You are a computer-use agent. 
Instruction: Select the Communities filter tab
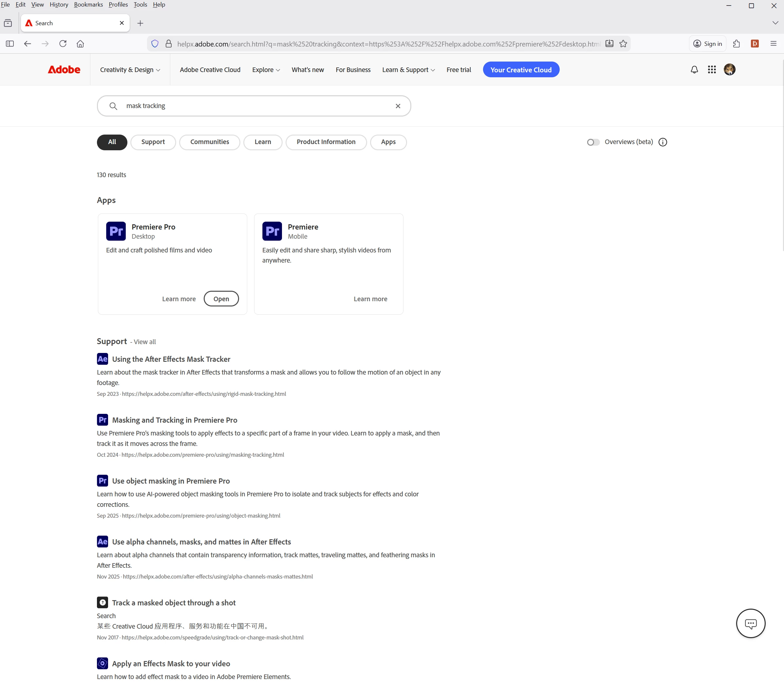[210, 142]
